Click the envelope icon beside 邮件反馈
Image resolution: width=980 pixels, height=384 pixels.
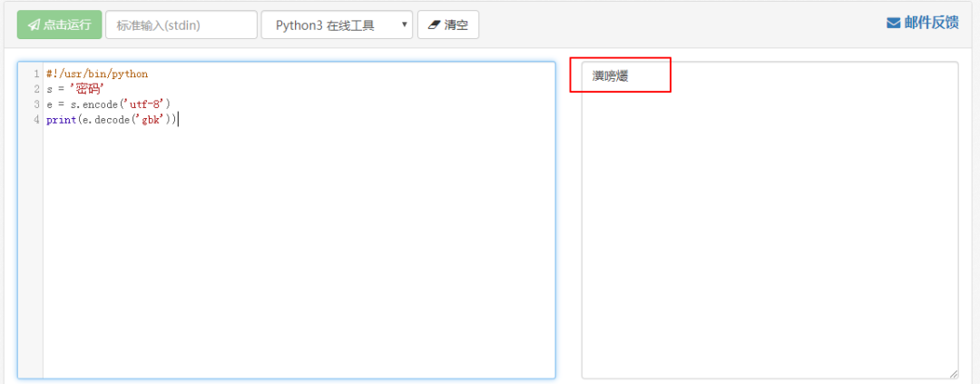point(893,23)
